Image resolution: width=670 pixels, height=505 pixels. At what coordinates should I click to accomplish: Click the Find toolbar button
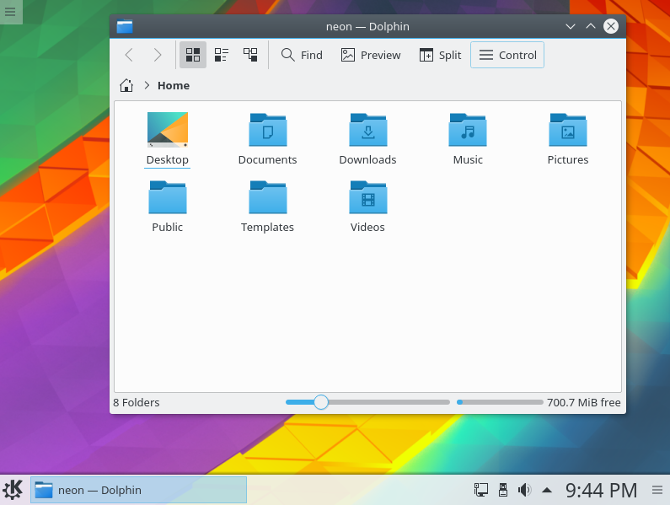[301, 55]
